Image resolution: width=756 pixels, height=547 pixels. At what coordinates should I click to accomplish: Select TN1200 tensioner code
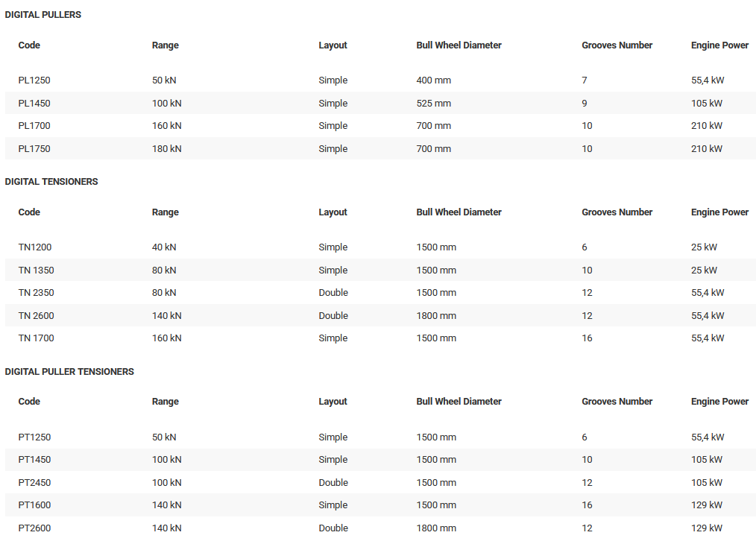[35, 247]
